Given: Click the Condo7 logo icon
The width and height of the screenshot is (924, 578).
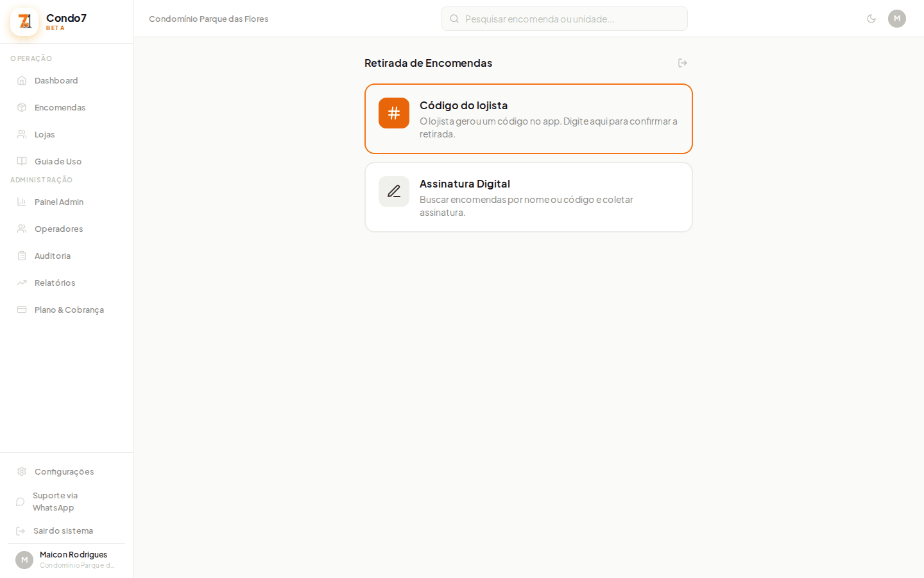Looking at the screenshot, I should (x=24, y=22).
